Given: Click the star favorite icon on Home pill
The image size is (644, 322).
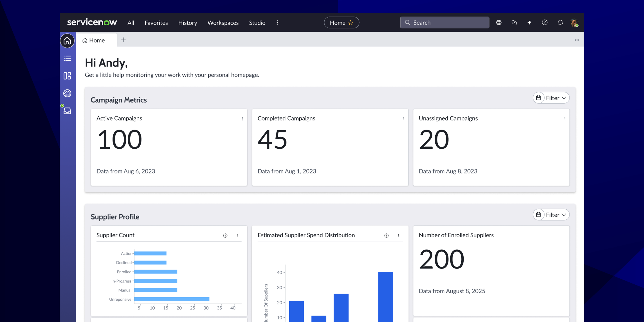Looking at the screenshot, I should [x=351, y=22].
